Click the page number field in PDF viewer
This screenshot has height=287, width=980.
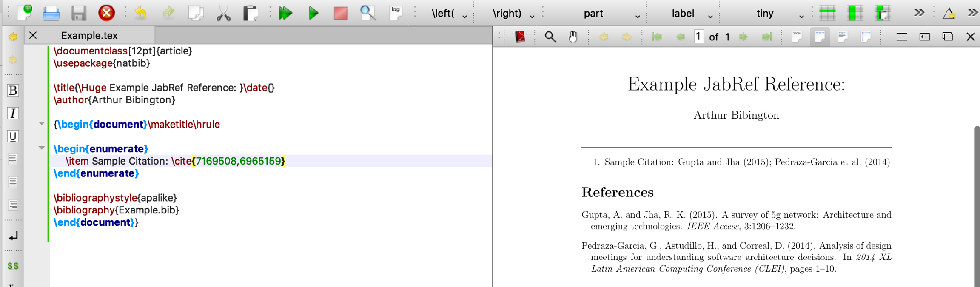point(698,37)
